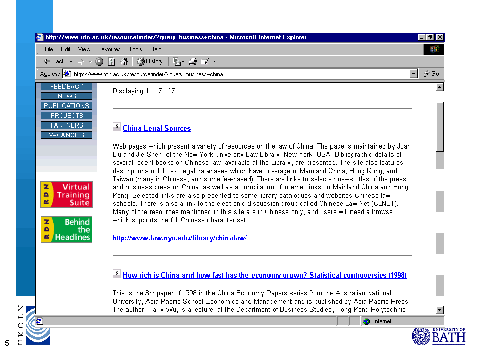Expand the Edit toolbar button dropdown arrow

click(214, 62)
